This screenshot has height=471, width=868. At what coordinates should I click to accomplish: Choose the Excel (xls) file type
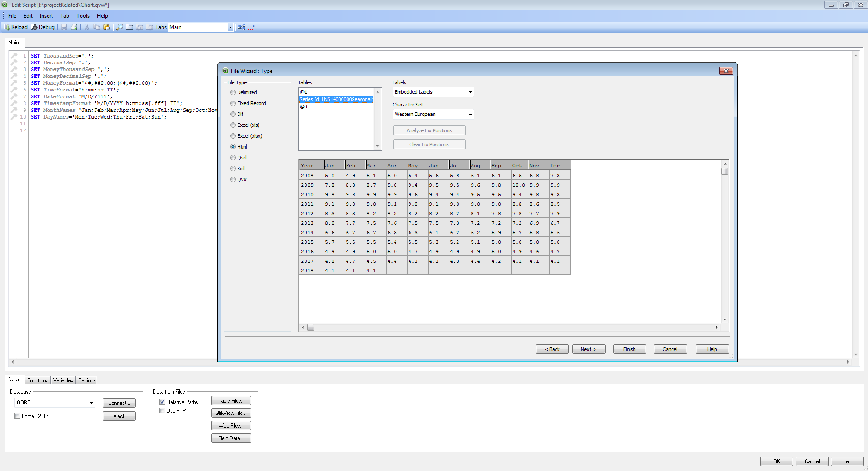(245, 125)
